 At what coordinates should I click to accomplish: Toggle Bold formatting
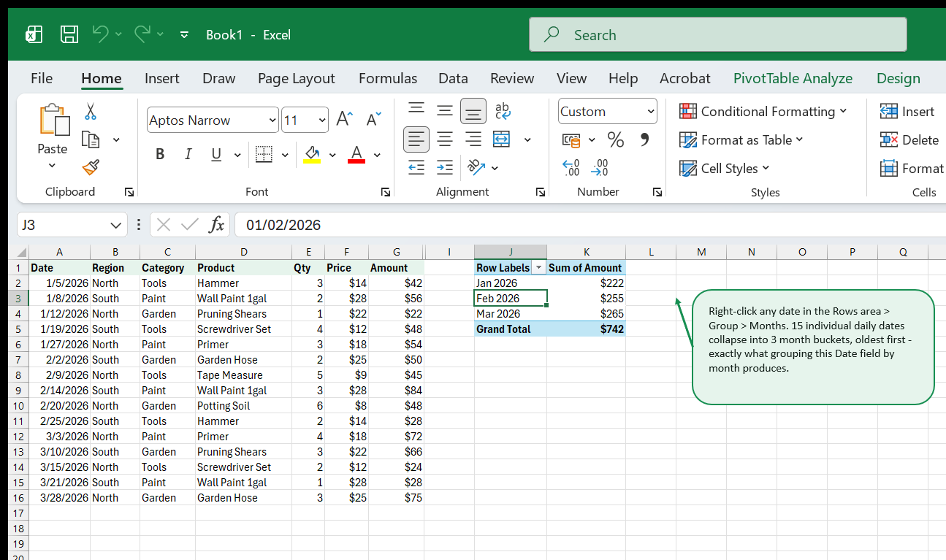(x=160, y=154)
